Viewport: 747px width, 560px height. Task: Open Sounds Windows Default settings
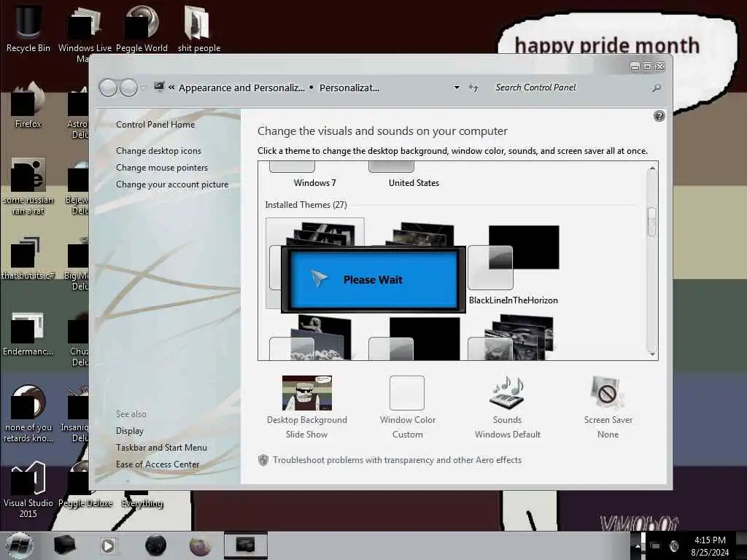508,407
